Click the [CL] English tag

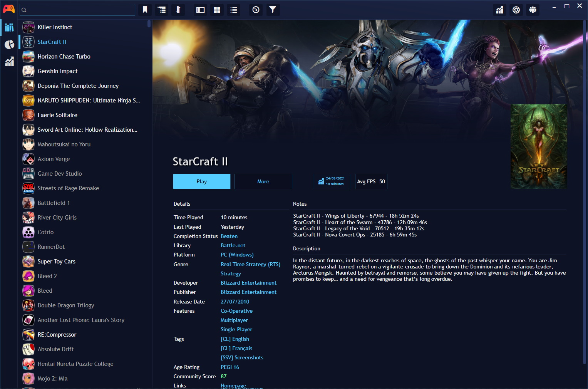[x=235, y=339]
